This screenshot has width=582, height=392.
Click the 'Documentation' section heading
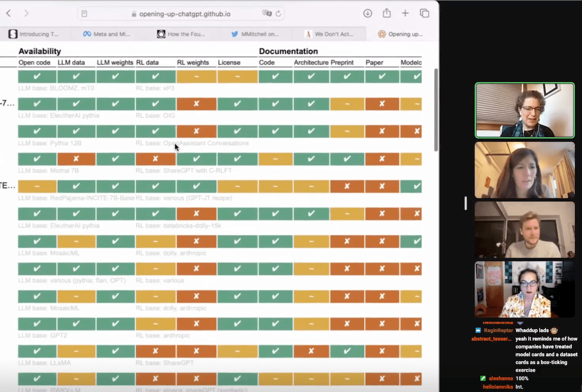click(288, 51)
